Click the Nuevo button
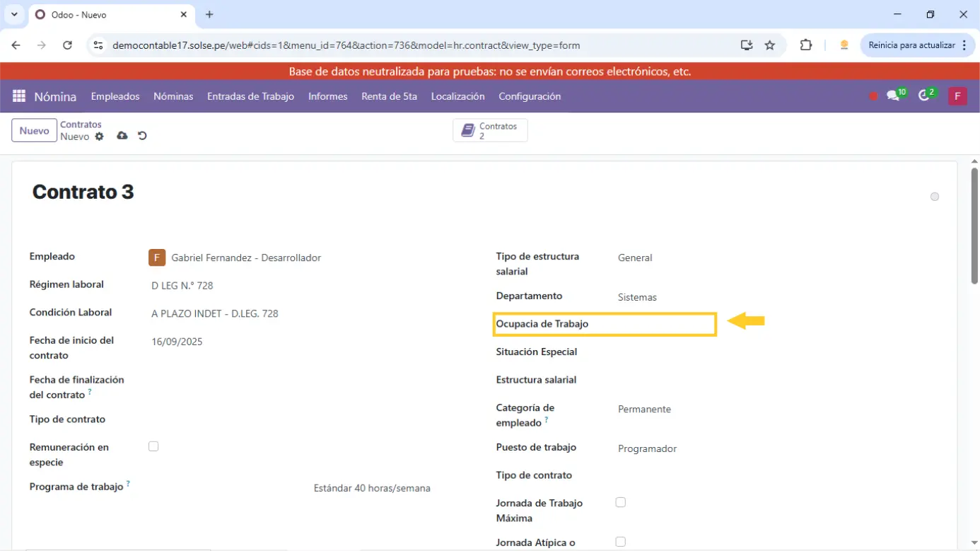The image size is (980, 551). [34, 131]
